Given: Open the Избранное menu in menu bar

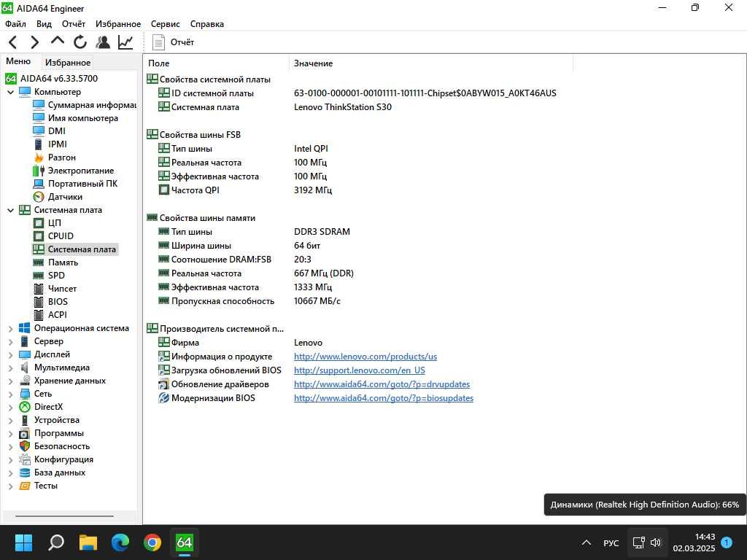Looking at the screenshot, I should tap(118, 24).
